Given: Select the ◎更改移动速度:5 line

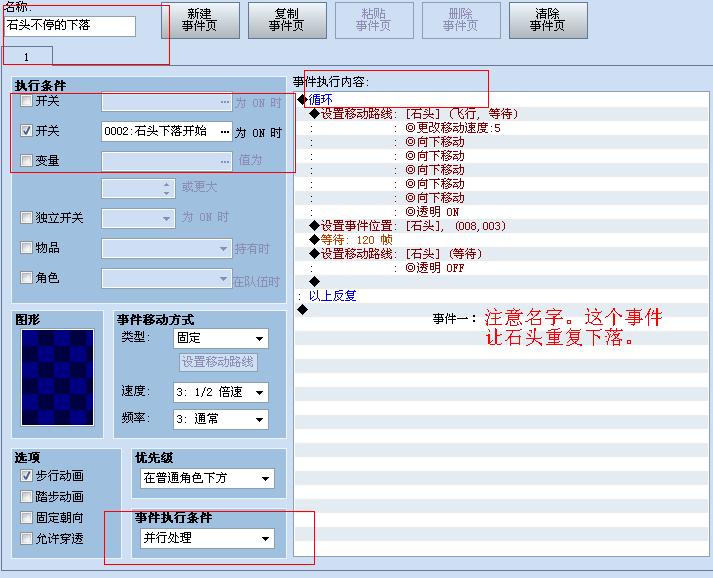Looking at the screenshot, I should point(501,128).
